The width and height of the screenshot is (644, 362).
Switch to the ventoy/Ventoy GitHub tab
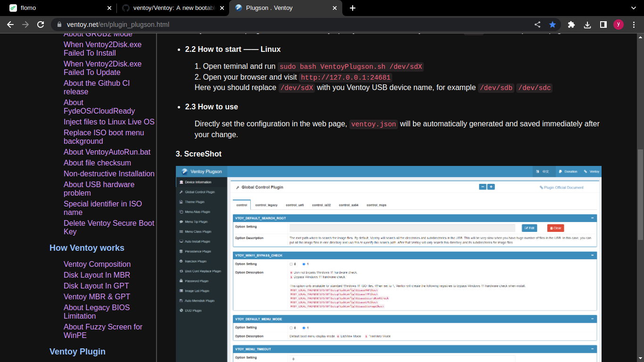(x=173, y=8)
